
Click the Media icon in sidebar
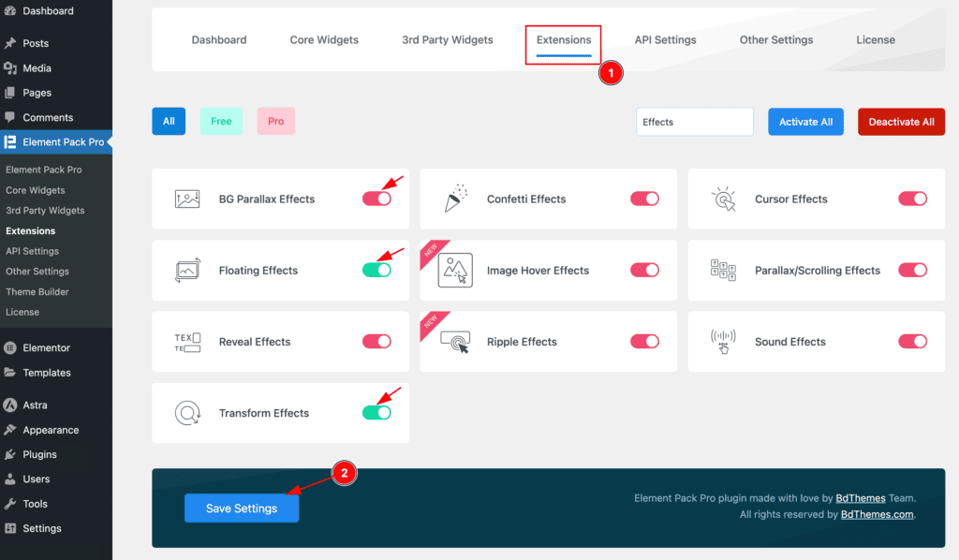coord(9,68)
